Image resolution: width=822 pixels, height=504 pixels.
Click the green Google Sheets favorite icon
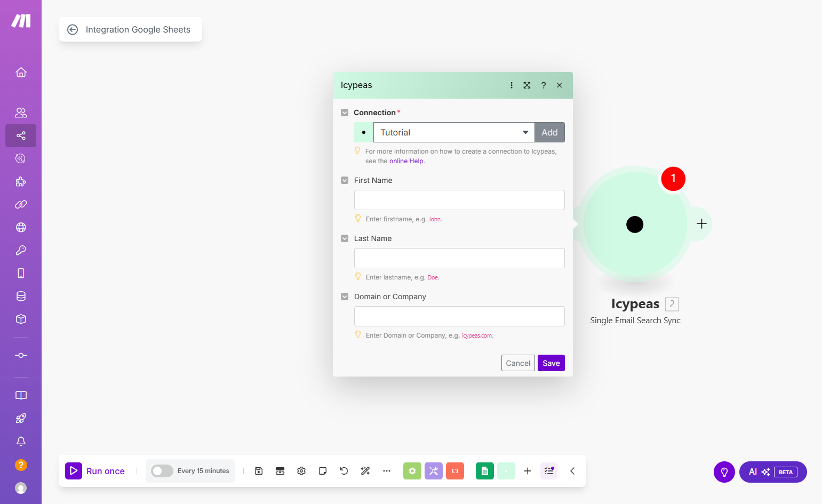coord(485,471)
